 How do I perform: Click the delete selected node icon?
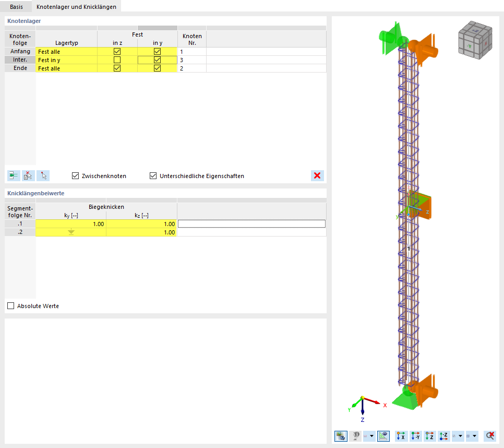tap(28, 175)
